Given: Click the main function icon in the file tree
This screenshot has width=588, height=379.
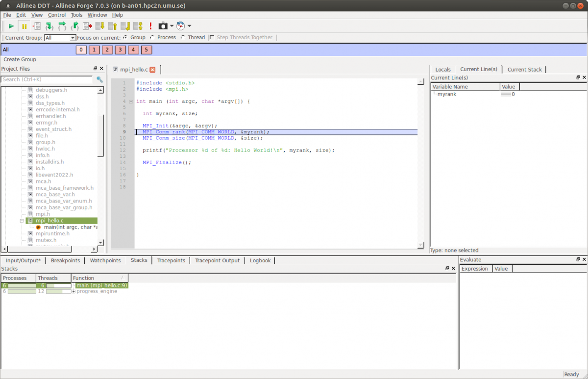Looking at the screenshot, I should click(x=38, y=227).
